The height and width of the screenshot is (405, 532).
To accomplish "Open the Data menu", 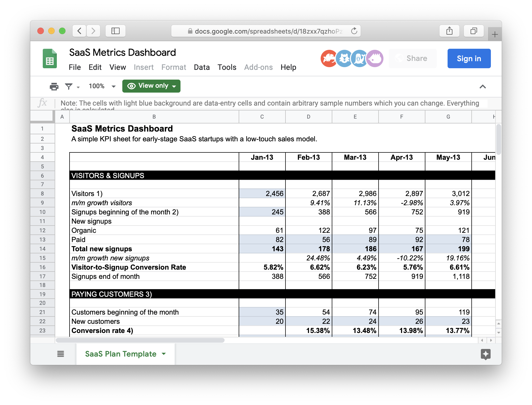I will pos(202,67).
